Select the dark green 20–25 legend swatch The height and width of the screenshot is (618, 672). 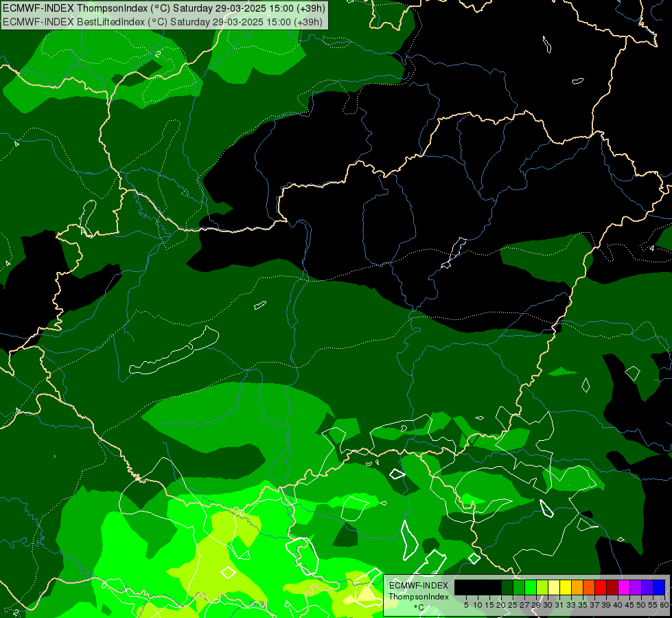click(507, 587)
